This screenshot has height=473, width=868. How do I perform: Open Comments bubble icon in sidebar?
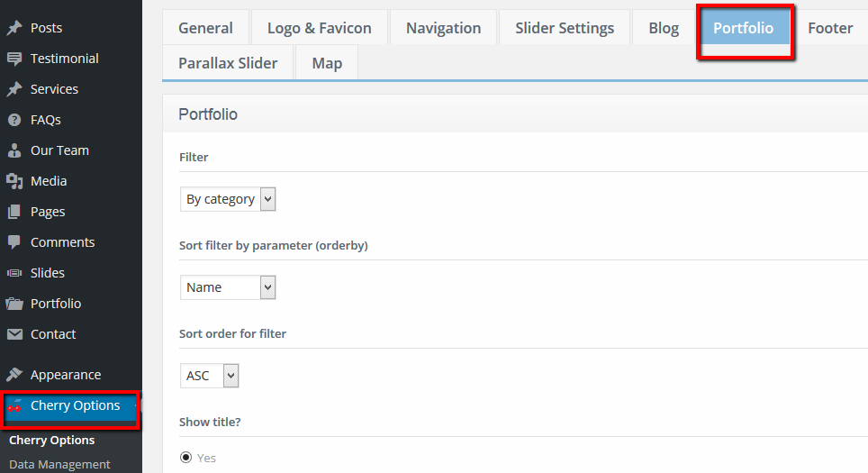tap(14, 242)
